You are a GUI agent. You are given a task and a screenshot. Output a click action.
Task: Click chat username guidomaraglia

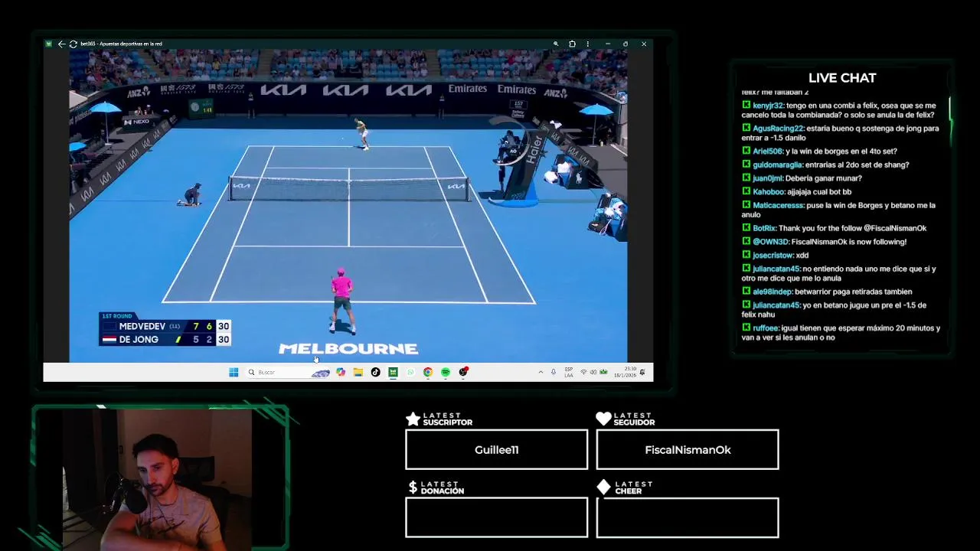point(778,165)
